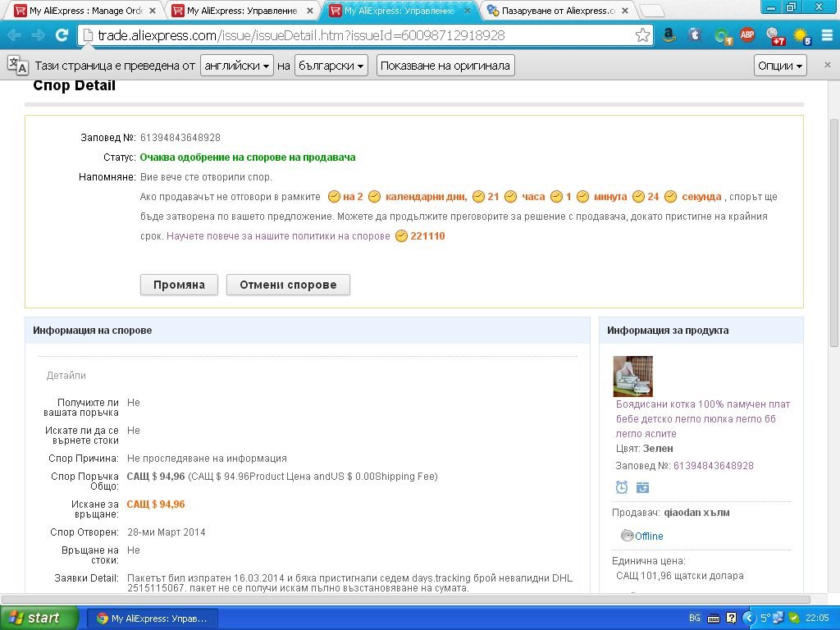Switch to the 'My AliExpress : Manage Orders' tab
The image size is (840, 630).
point(82,11)
